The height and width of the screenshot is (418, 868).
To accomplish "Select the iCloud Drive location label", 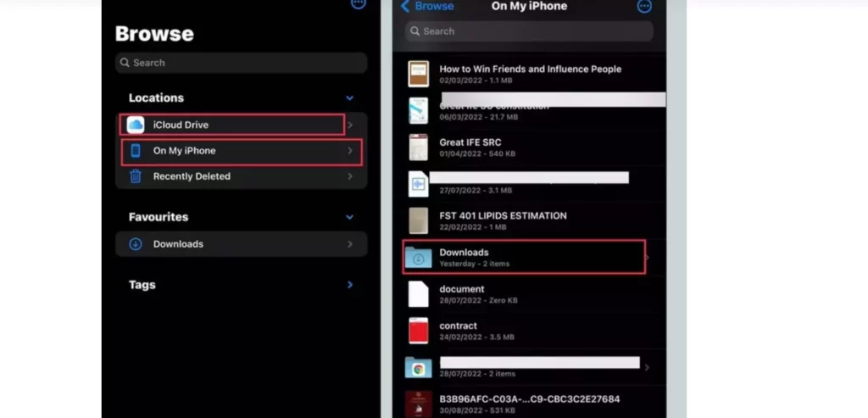I will [181, 125].
